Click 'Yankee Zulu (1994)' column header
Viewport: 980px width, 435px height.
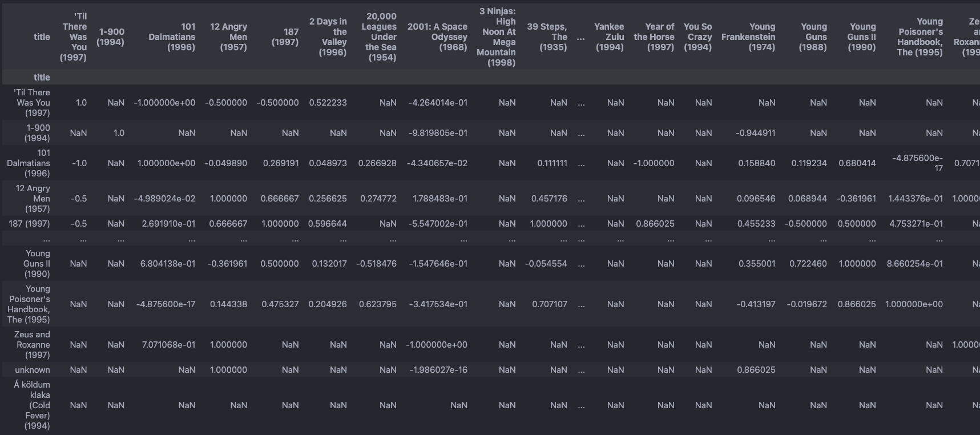click(x=609, y=37)
